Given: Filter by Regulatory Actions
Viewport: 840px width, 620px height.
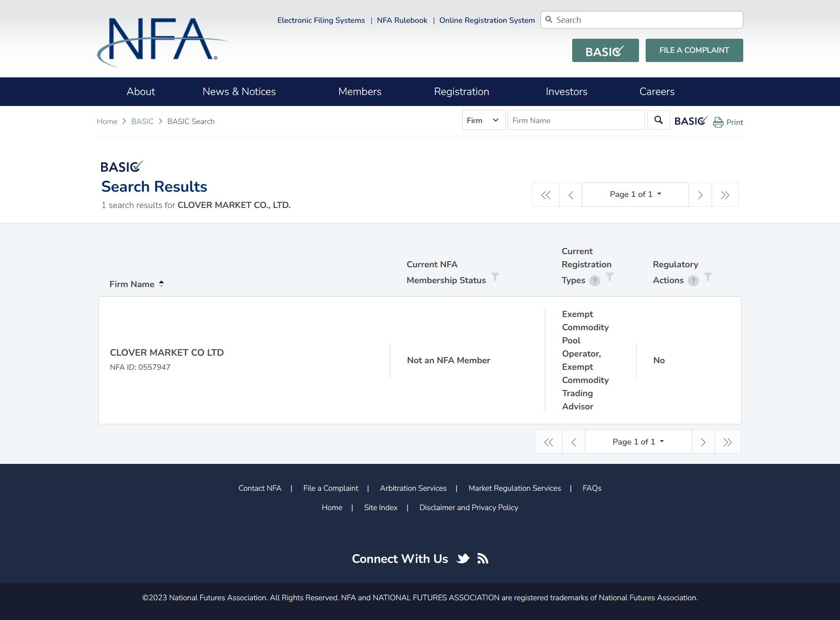Looking at the screenshot, I should [708, 277].
